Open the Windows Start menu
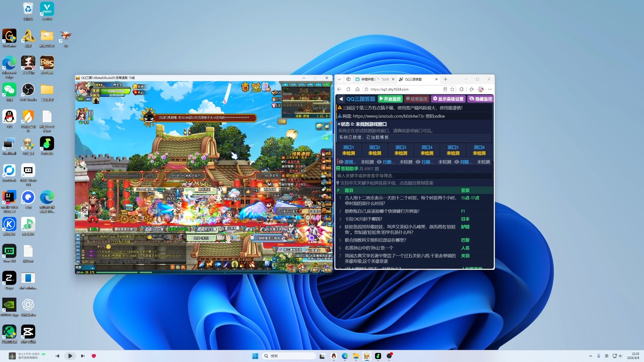This screenshot has width=644, height=362. 255,356
